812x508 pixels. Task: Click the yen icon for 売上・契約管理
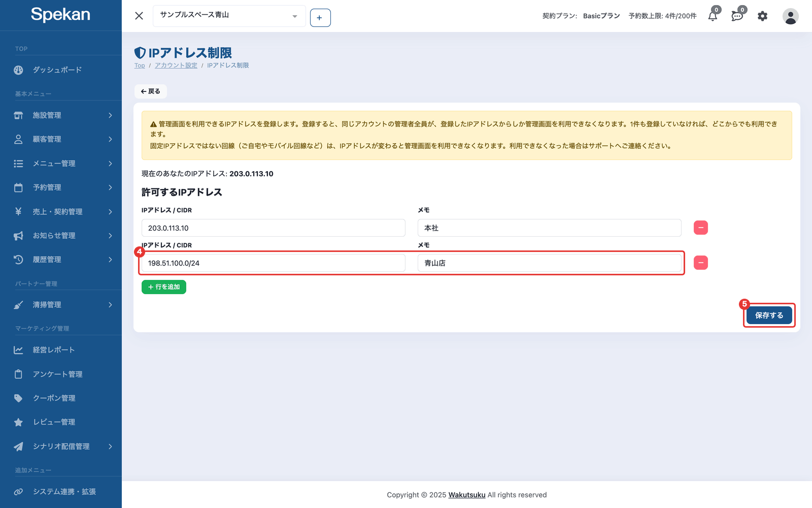tap(18, 211)
